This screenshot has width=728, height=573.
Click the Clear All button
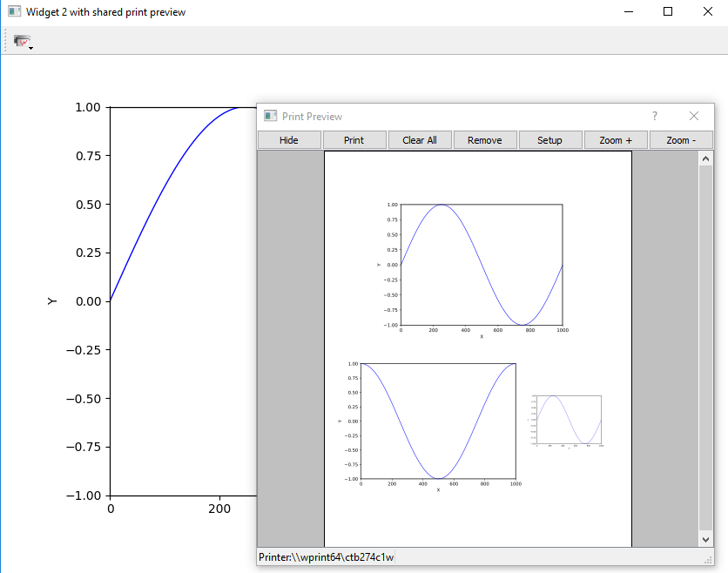pos(420,140)
